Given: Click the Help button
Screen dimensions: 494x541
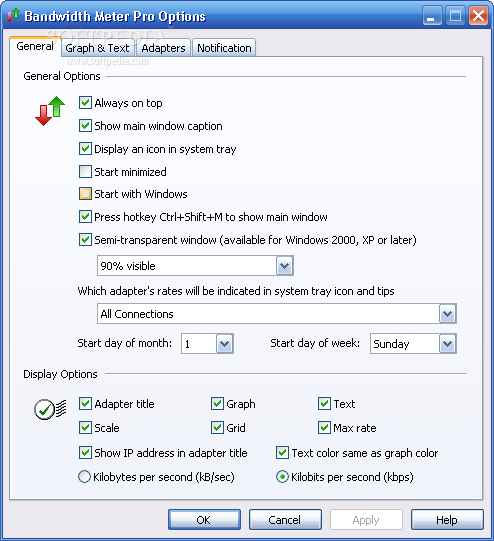Looking at the screenshot, I should pos(447,520).
